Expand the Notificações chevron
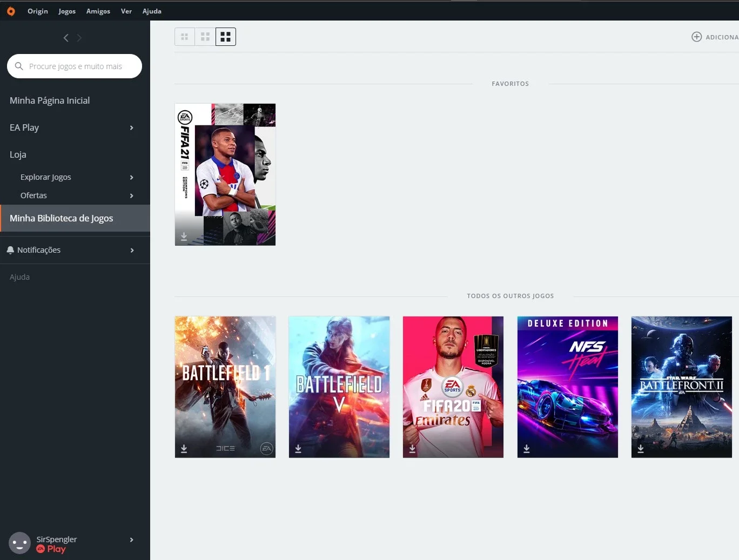739x560 pixels. point(131,251)
